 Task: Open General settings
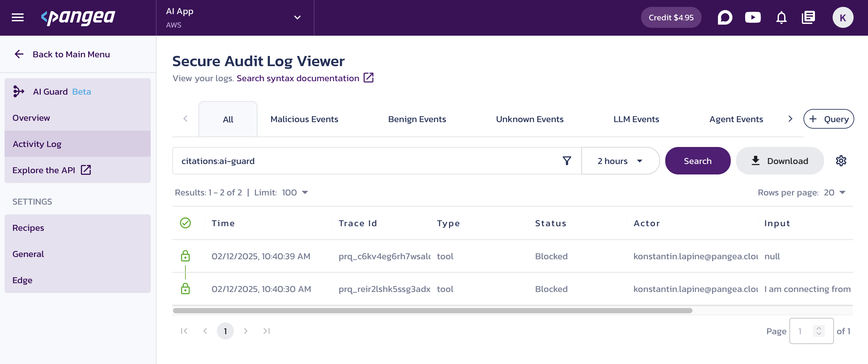78,254
